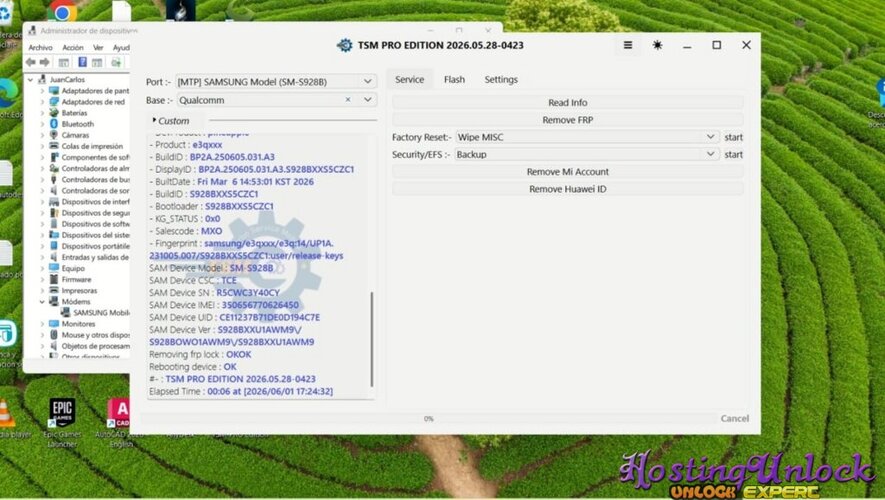This screenshot has height=500, width=885.
Task: Click the Read Info button
Action: click(567, 103)
